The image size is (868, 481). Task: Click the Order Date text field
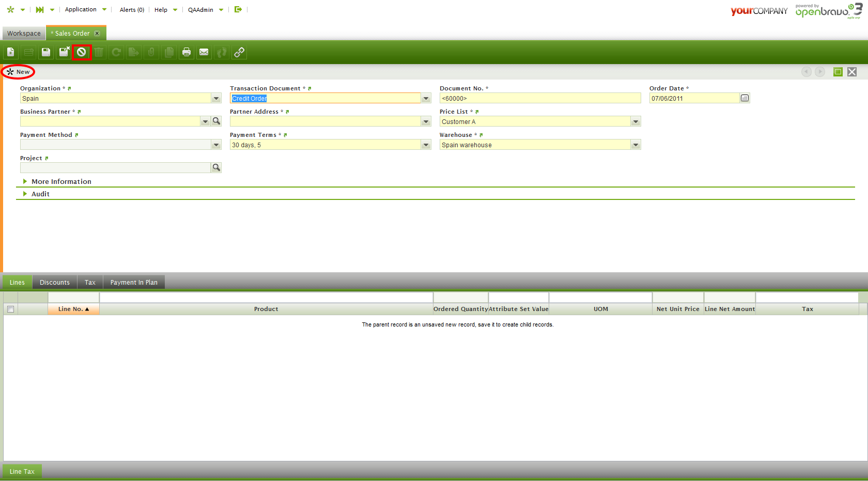(694, 98)
